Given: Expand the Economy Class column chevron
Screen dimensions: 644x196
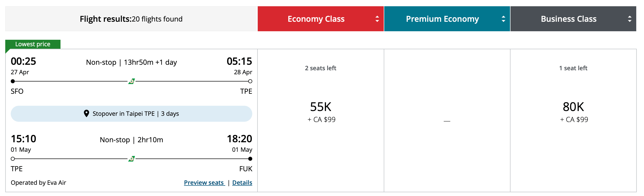Looking at the screenshot, I should [x=377, y=19].
